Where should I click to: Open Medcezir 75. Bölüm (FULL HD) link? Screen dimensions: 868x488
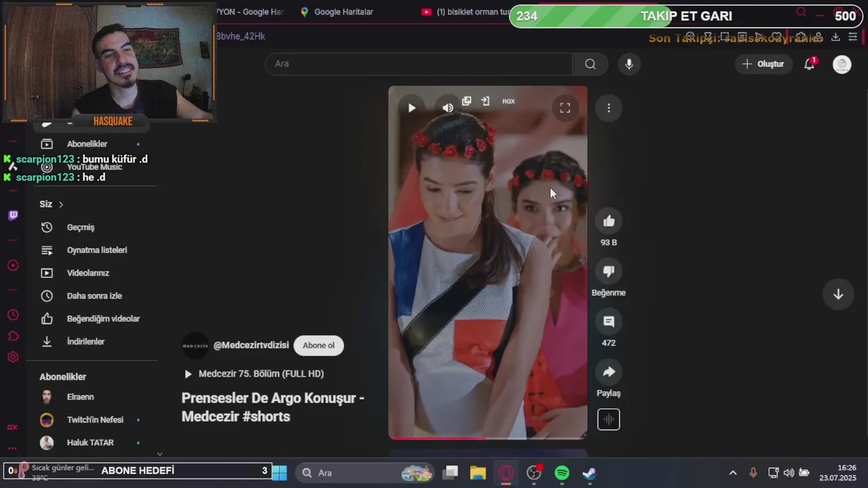pos(261,373)
